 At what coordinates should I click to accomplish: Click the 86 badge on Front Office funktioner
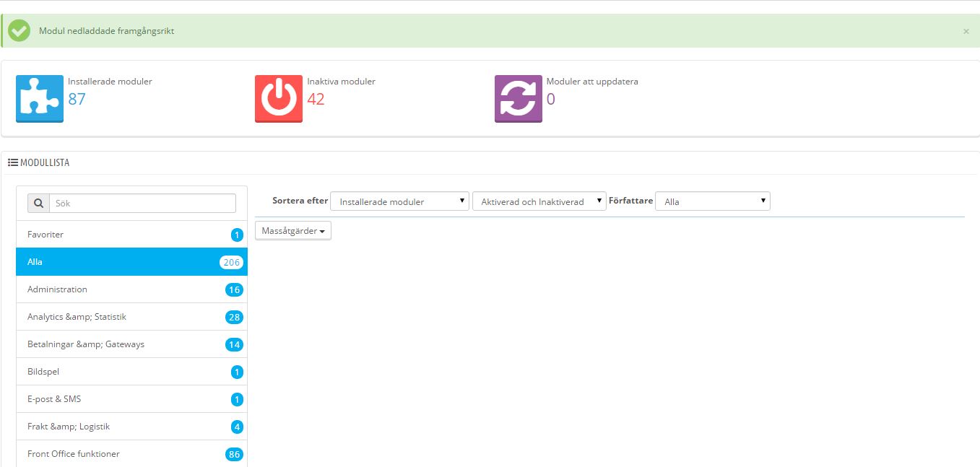pos(234,455)
